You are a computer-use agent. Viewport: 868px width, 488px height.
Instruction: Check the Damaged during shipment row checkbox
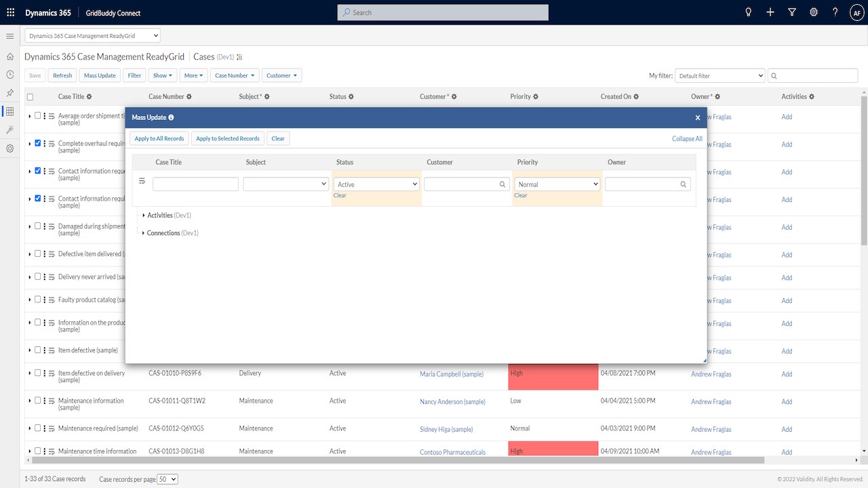[x=38, y=226]
